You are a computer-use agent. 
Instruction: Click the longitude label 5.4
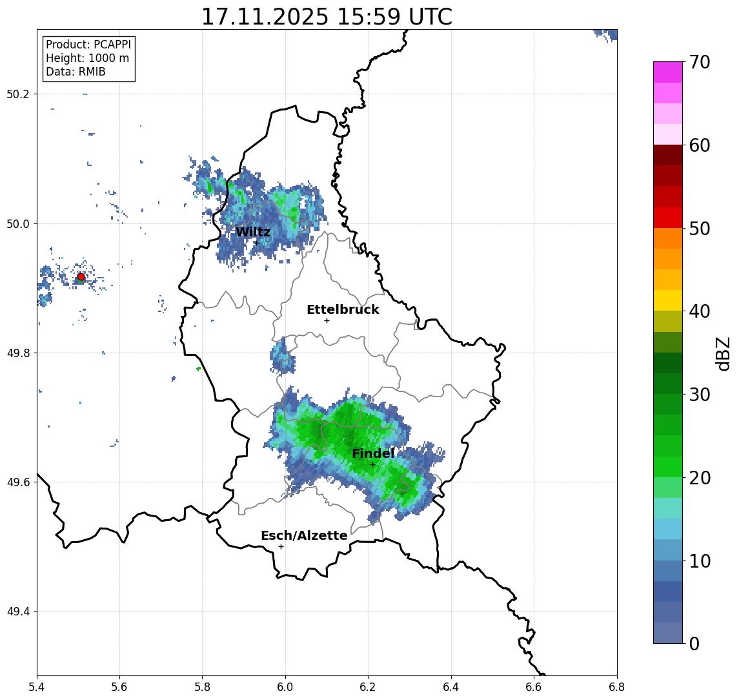(x=37, y=687)
